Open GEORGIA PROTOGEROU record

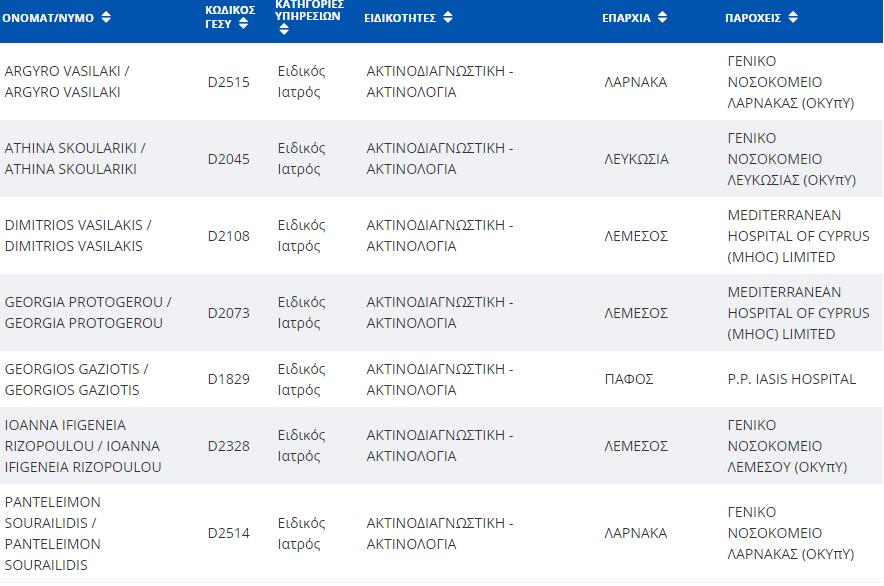[x=88, y=313]
